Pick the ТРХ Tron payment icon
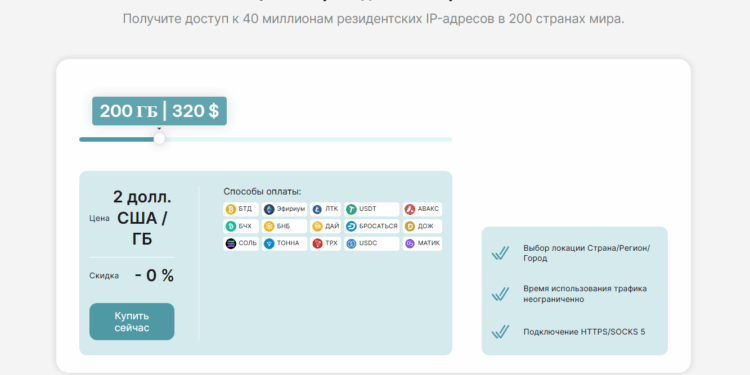Image resolution: width=750 pixels, height=375 pixels. pos(325,243)
